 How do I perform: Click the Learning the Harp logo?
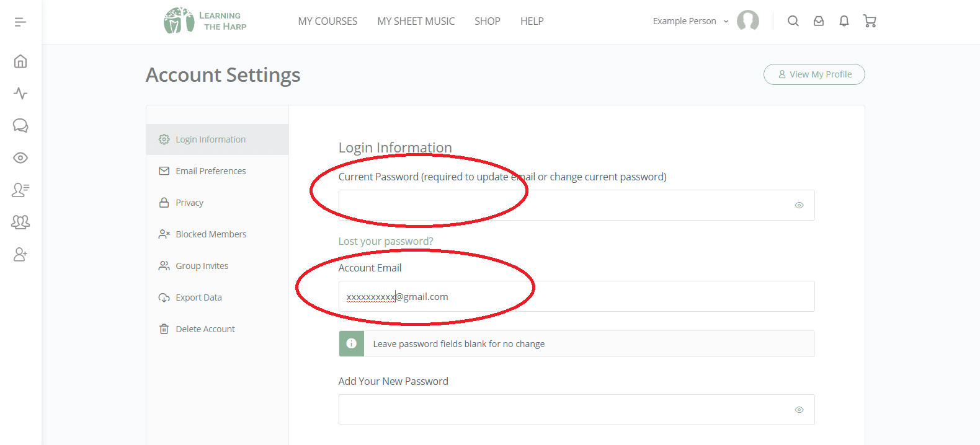[205, 20]
